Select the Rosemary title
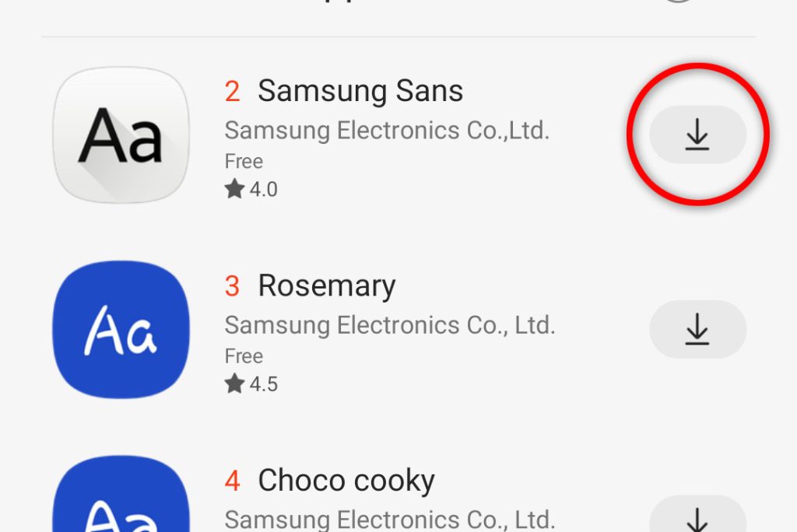Image resolution: width=797 pixels, height=532 pixels. tap(327, 286)
